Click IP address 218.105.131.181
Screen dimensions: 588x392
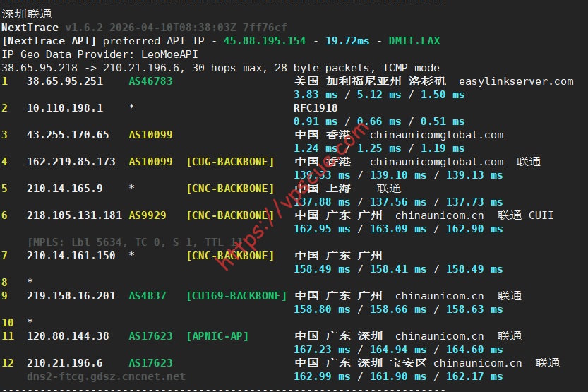(x=74, y=215)
